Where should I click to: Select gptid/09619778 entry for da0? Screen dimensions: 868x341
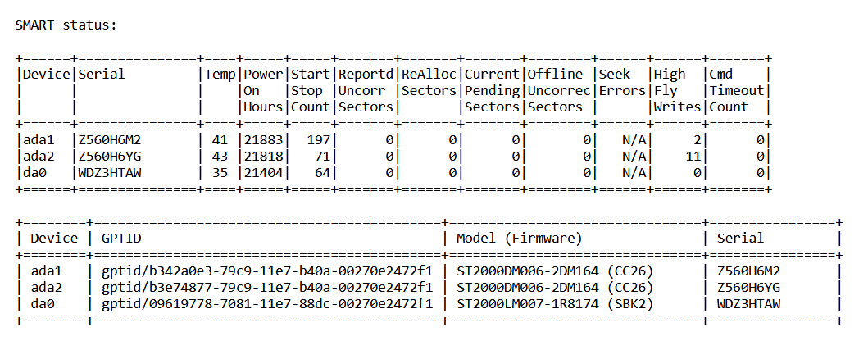point(267,304)
